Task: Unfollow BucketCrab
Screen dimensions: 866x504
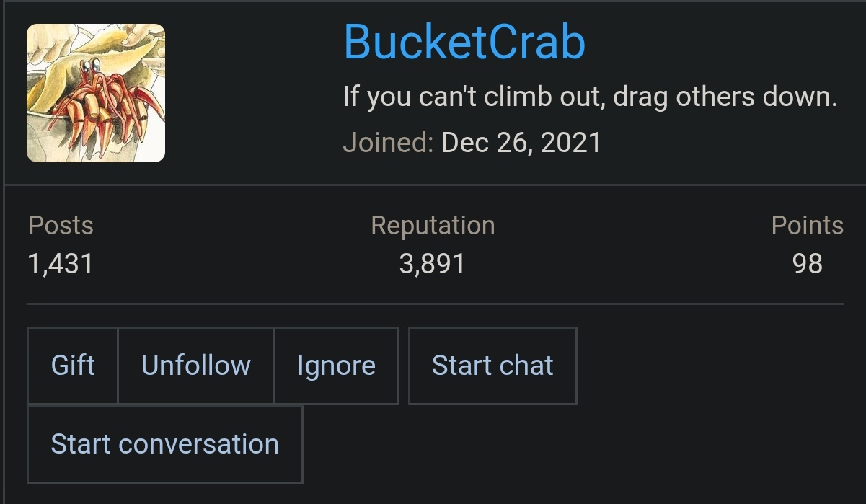Action: click(x=195, y=366)
